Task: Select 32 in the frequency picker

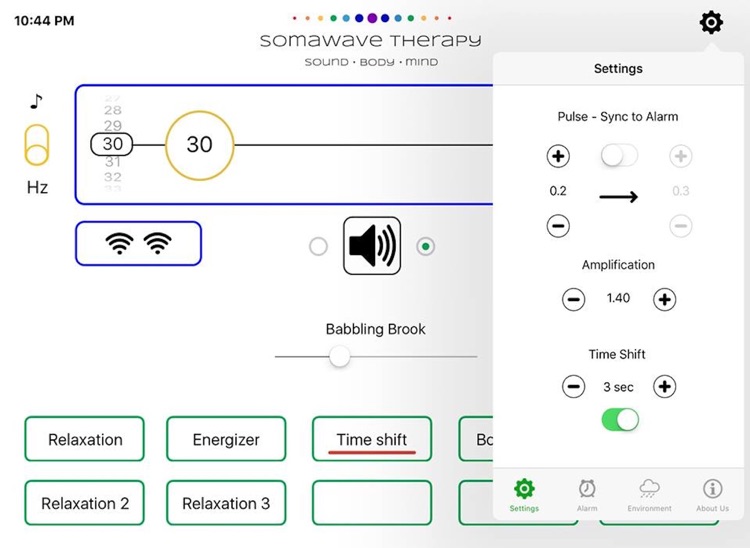Action: click(x=113, y=177)
